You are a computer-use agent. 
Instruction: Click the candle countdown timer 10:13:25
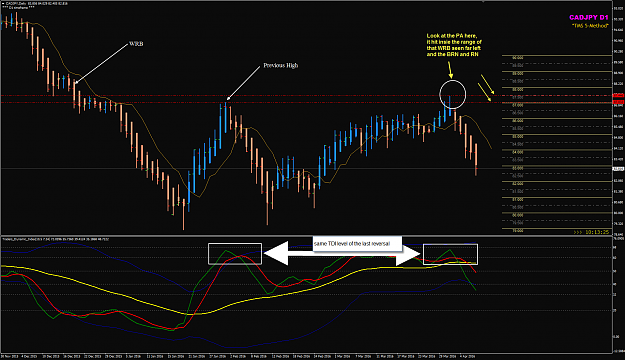591,232
